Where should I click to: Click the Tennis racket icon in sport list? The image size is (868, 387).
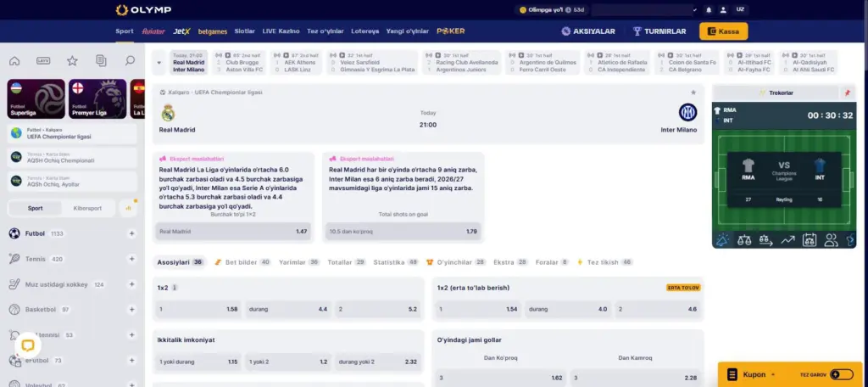click(x=14, y=259)
